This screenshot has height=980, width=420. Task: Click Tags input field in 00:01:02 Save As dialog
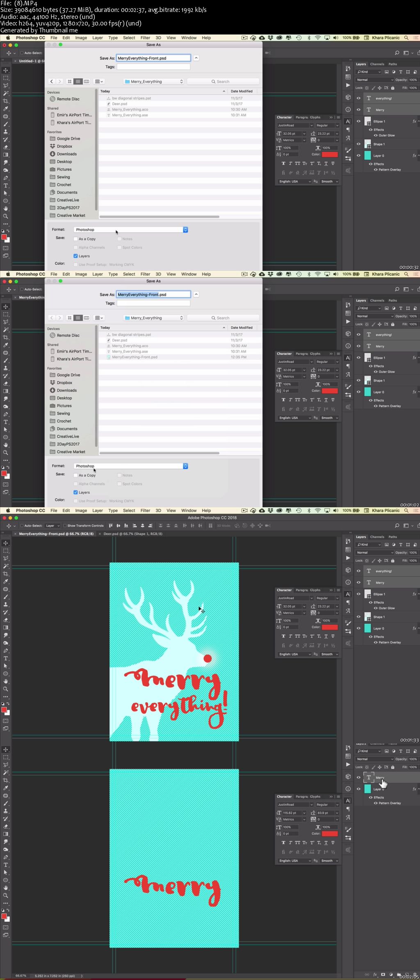[x=153, y=303]
